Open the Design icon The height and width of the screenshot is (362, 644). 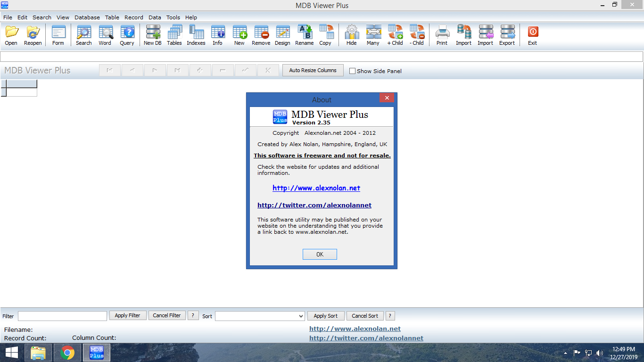point(283,32)
